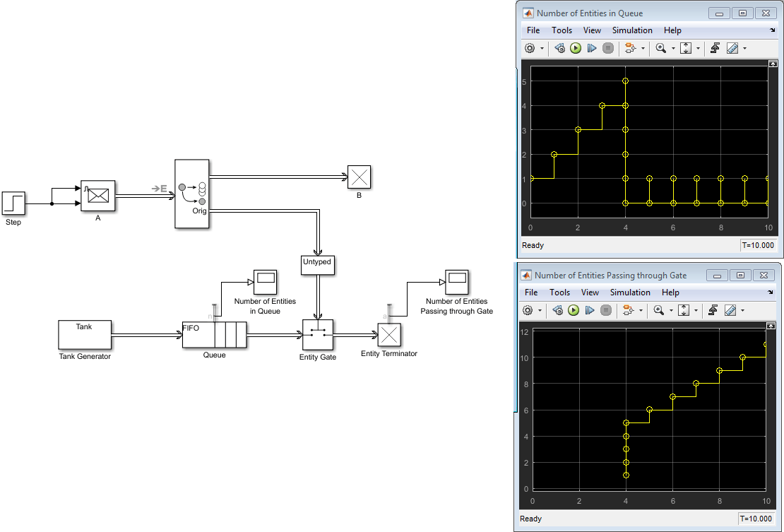Click Highlight Simulink Block icon in Queue scope
This screenshot has width=784, height=532.
630,48
